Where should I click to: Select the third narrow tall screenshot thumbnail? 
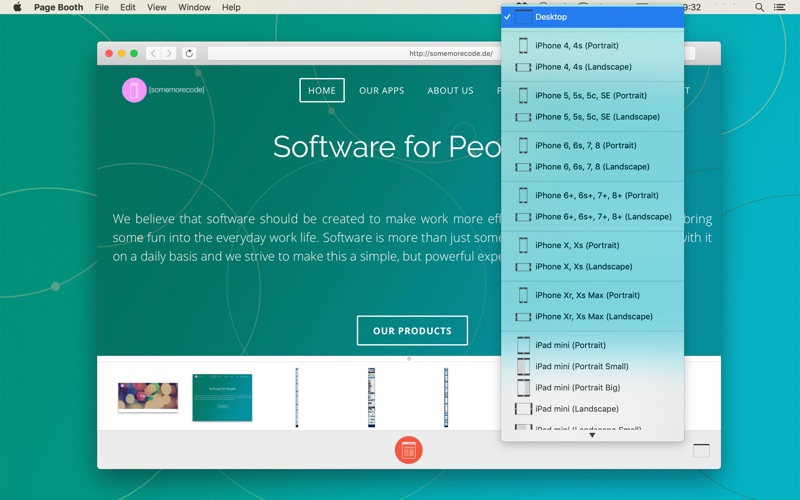[x=446, y=397]
